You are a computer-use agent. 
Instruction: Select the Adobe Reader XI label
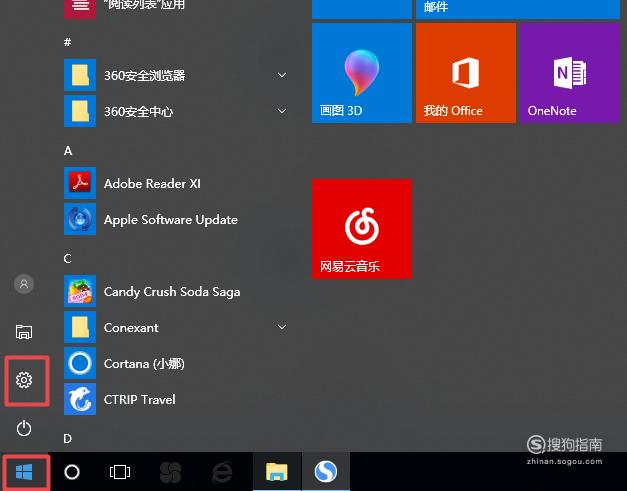coord(152,184)
